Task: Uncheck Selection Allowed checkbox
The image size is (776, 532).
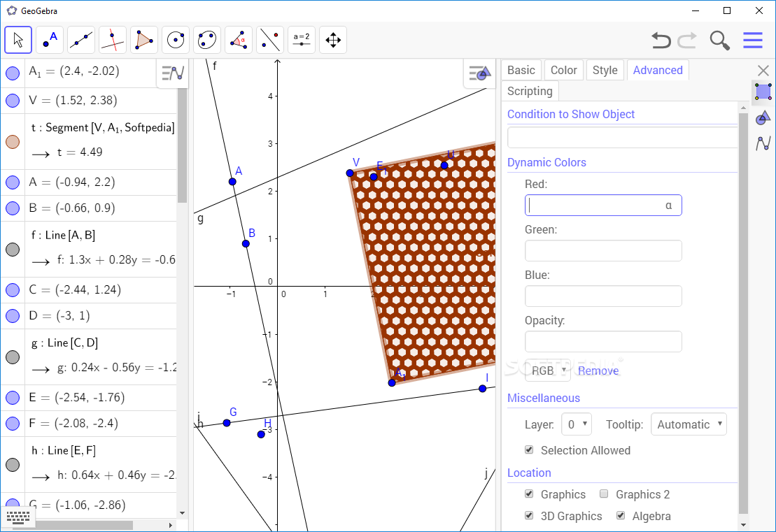Action: click(529, 450)
